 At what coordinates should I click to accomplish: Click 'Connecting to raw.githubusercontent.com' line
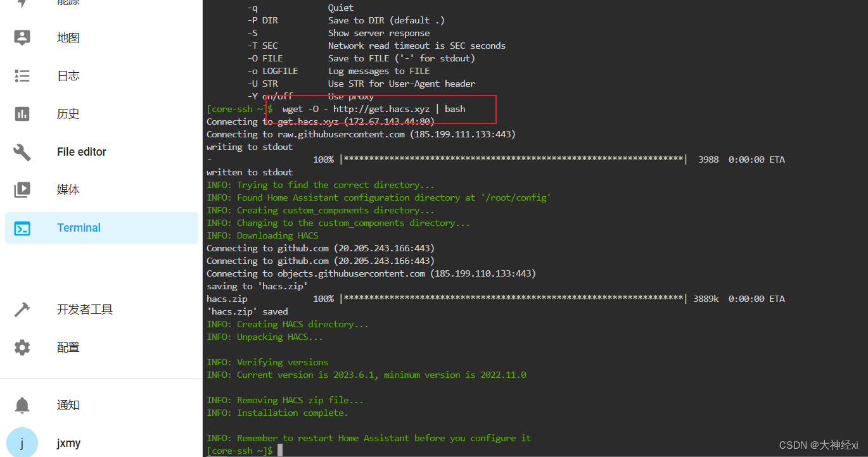[361, 134]
